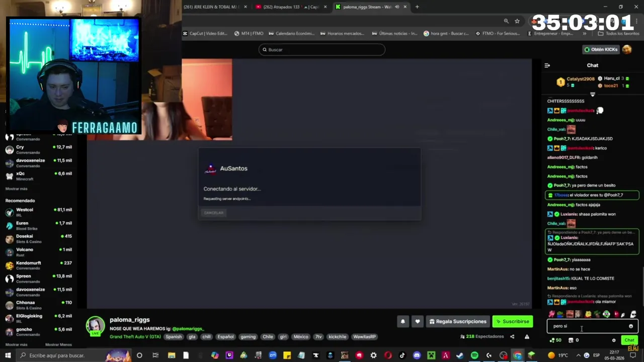This screenshot has height=362, width=644.
Task: Open chat settings gear icon
Action: tap(614, 340)
